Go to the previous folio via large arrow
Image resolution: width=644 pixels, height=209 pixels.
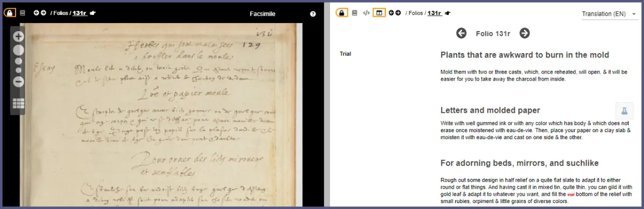[462, 33]
